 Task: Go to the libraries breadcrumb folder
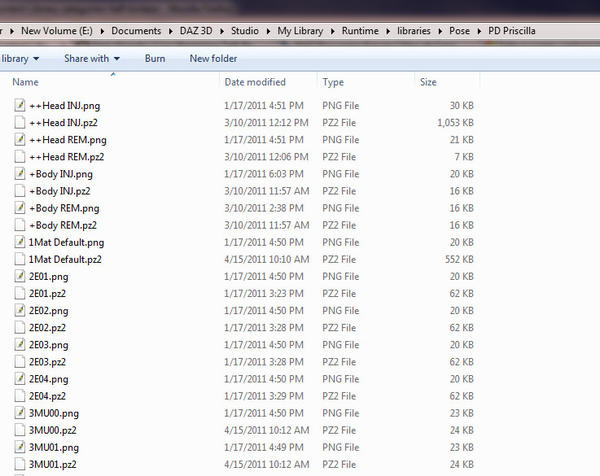click(414, 31)
